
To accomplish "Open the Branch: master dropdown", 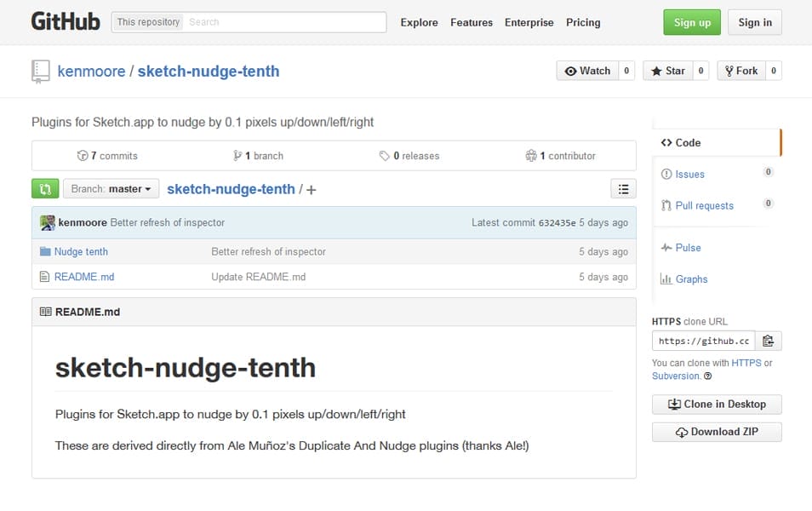I will (111, 188).
